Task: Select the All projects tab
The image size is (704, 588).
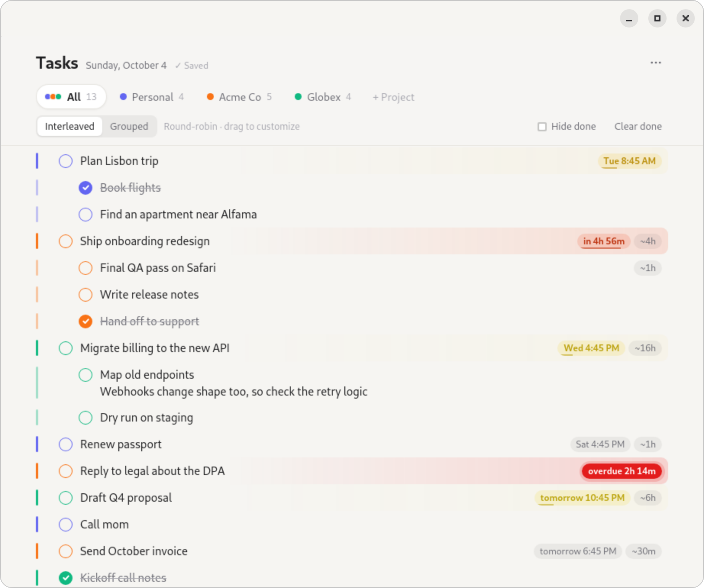Action: click(71, 97)
